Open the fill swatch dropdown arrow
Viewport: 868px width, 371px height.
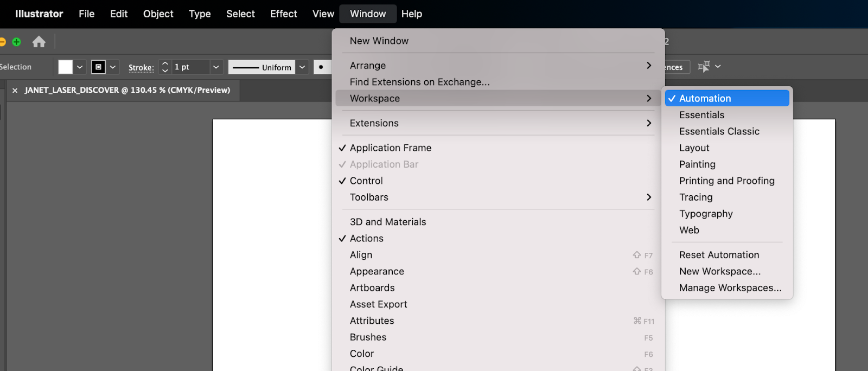80,67
